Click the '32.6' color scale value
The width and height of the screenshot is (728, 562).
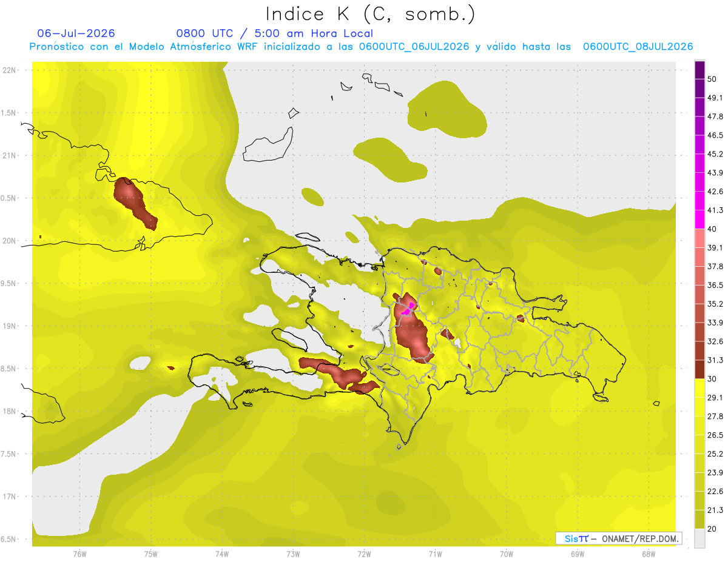coord(715,341)
